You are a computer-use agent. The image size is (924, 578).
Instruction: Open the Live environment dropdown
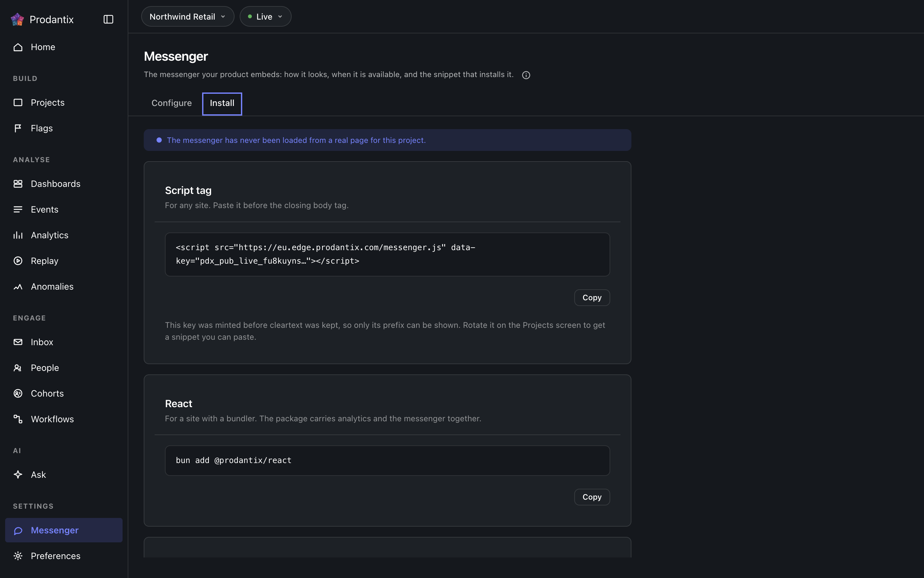(265, 16)
